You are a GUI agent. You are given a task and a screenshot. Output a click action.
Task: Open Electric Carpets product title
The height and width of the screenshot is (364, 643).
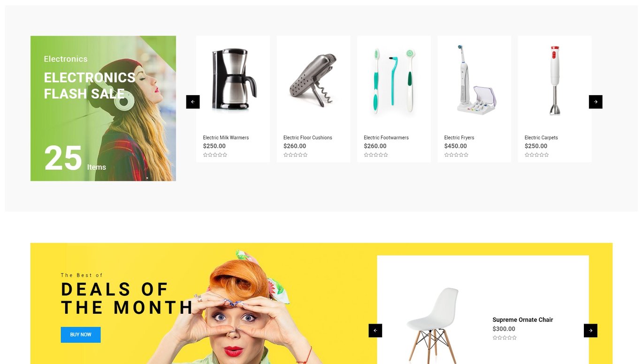541,137
